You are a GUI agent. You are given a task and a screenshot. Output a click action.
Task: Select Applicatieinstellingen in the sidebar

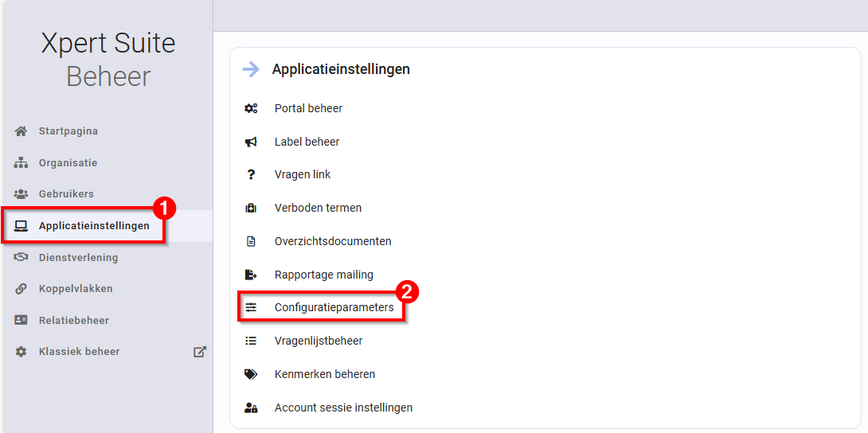[x=94, y=226]
